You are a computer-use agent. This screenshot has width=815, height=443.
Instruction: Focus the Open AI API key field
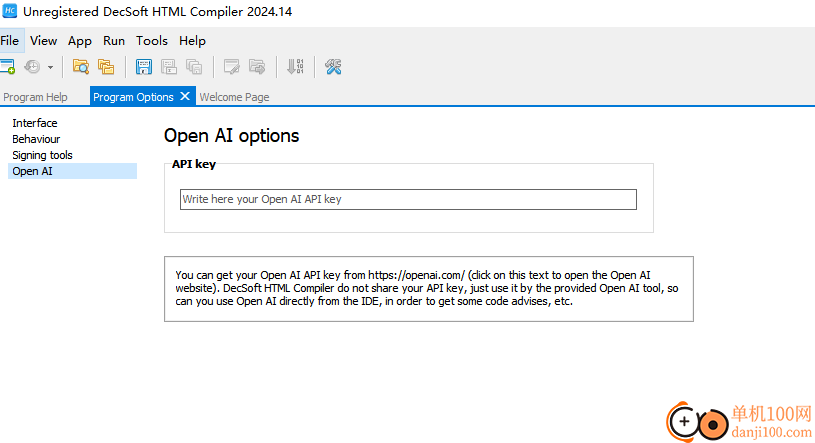408,200
